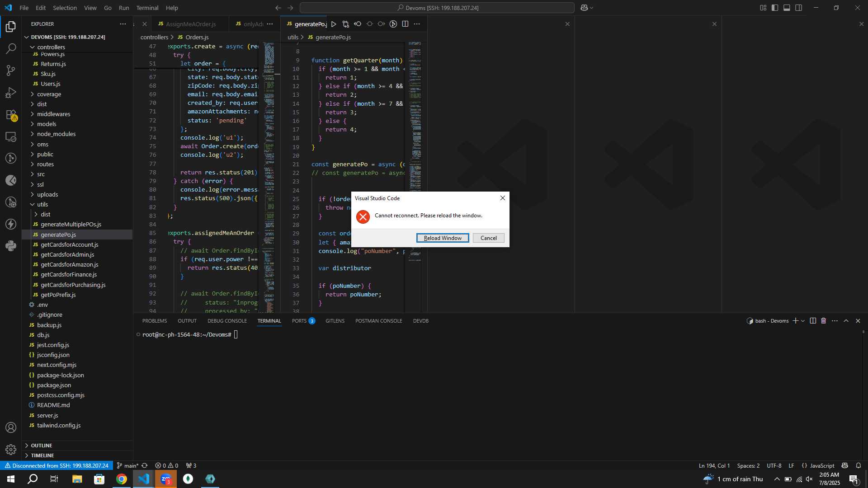Open the Source Control view

[x=11, y=70]
